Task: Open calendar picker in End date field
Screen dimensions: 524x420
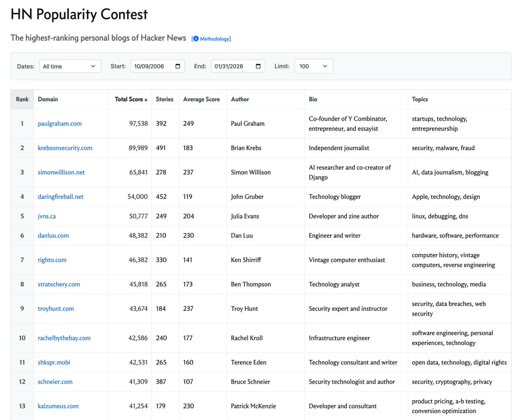Action: pyautogui.click(x=258, y=66)
